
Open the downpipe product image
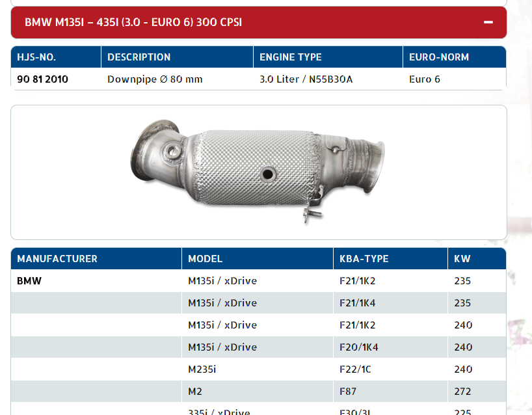click(258, 172)
